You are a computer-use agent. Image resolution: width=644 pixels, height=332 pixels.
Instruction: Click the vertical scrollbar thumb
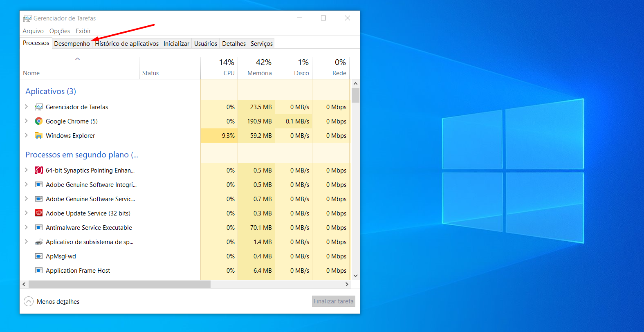click(x=355, y=95)
